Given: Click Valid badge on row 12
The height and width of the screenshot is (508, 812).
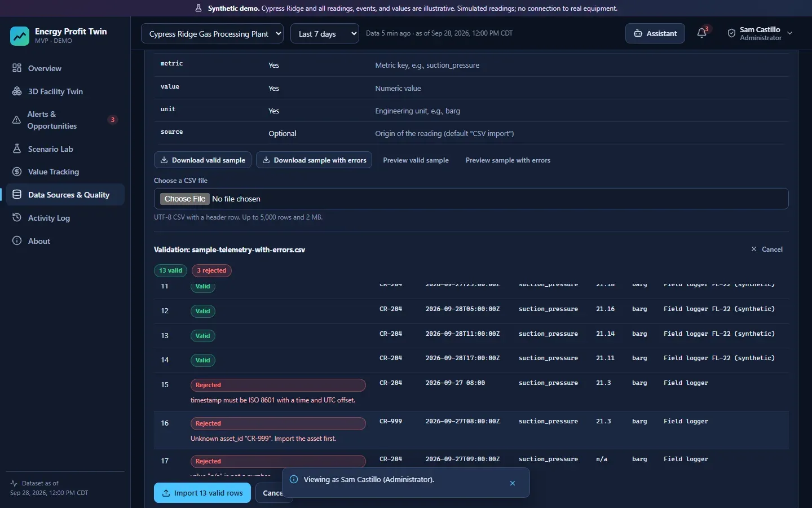Looking at the screenshot, I should 202,311.
